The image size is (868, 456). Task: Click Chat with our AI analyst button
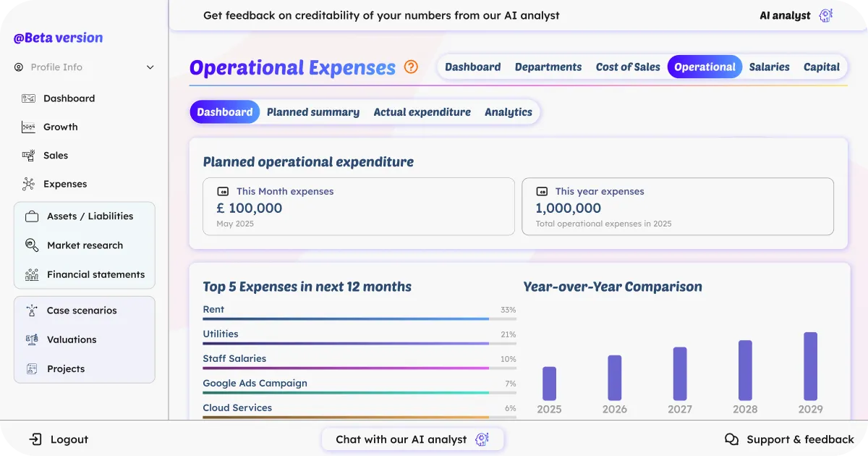(412, 439)
